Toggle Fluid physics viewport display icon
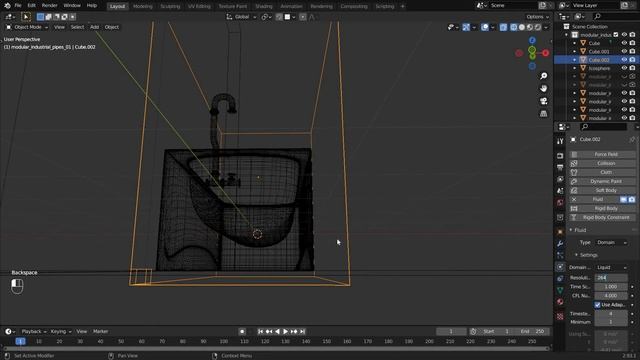This screenshot has height=360, width=640. 624,200
